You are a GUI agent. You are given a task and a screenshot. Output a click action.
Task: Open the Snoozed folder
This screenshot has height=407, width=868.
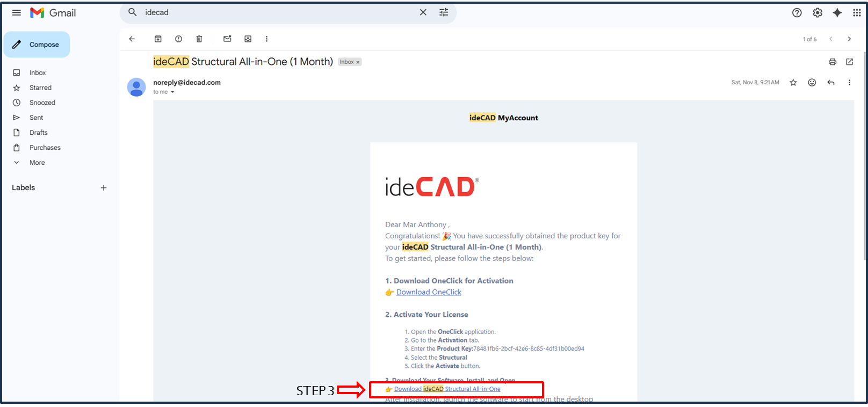tap(42, 103)
